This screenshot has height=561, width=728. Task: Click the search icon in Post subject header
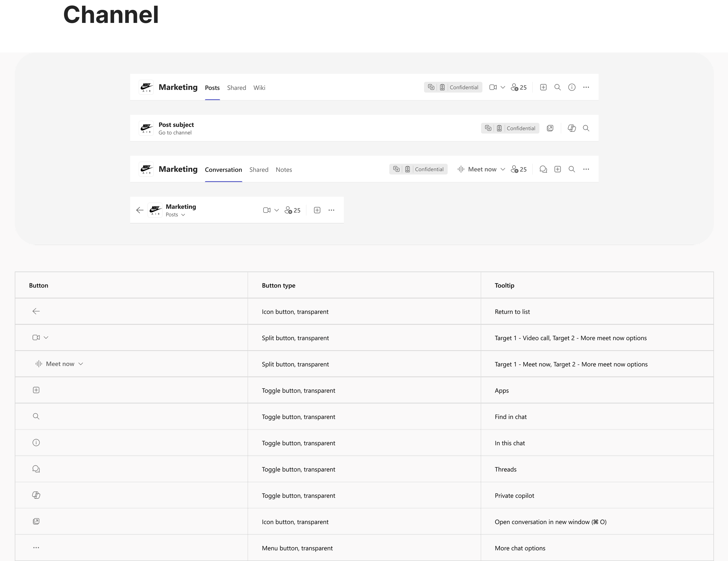[586, 128]
